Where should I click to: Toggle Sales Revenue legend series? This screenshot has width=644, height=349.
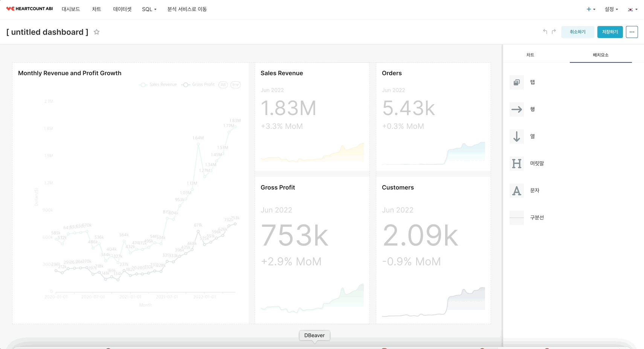158,85
